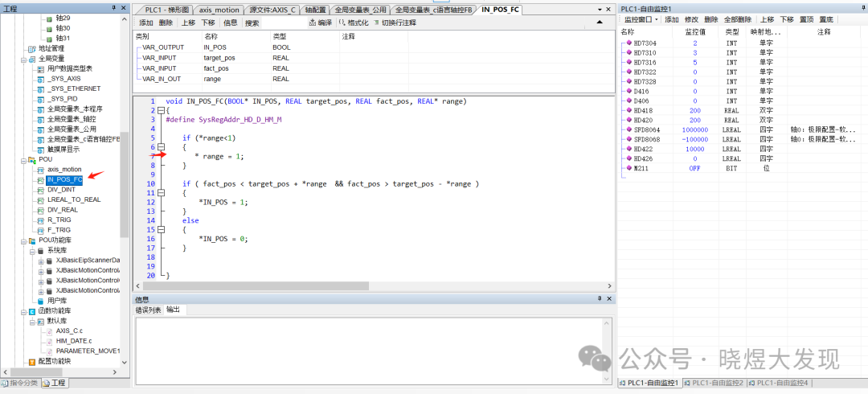
Task: Select the M211 OFF monitor value
Action: pos(694,168)
